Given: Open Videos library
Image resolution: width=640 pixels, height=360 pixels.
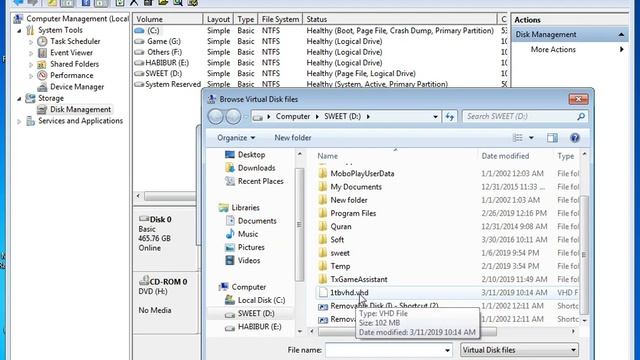Looking at the screenshot, I should [249, 260].
